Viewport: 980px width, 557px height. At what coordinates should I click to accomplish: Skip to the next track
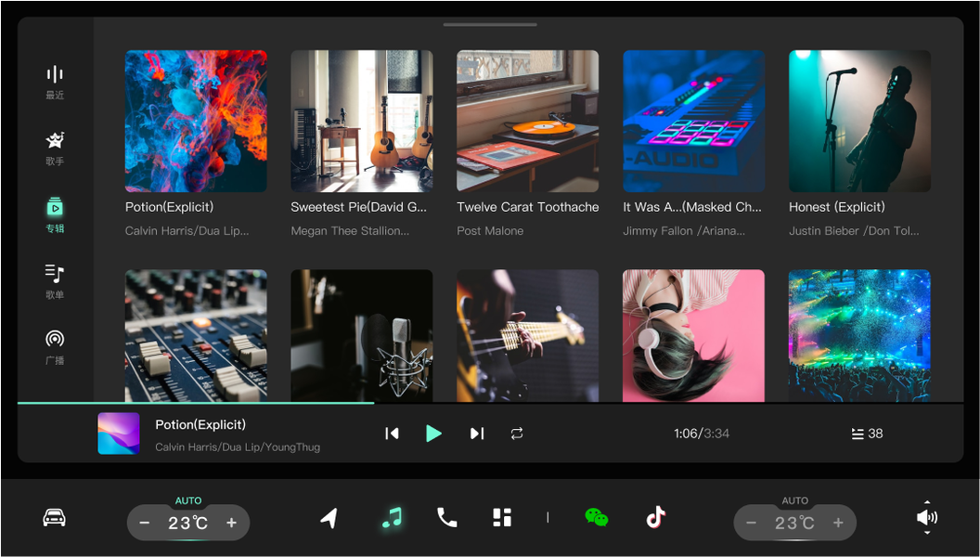pyautogui.click(x=477, y=434)
